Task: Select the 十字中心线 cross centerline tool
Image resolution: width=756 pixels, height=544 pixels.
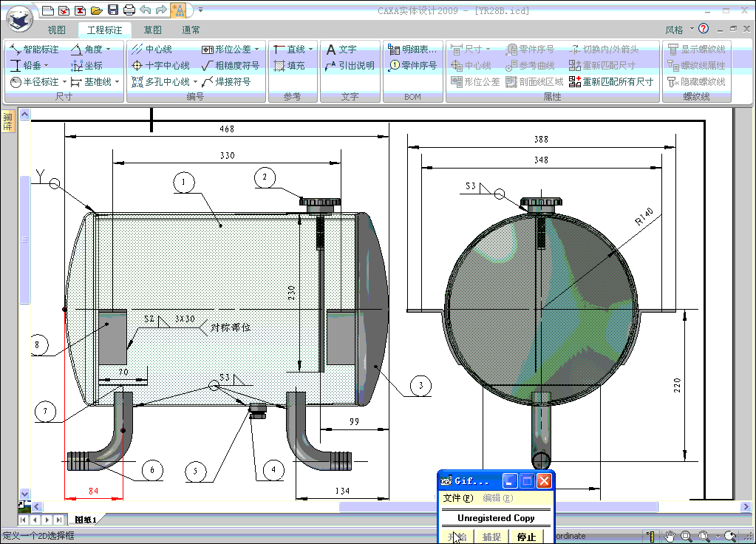Action: click(x=160, y=65)
